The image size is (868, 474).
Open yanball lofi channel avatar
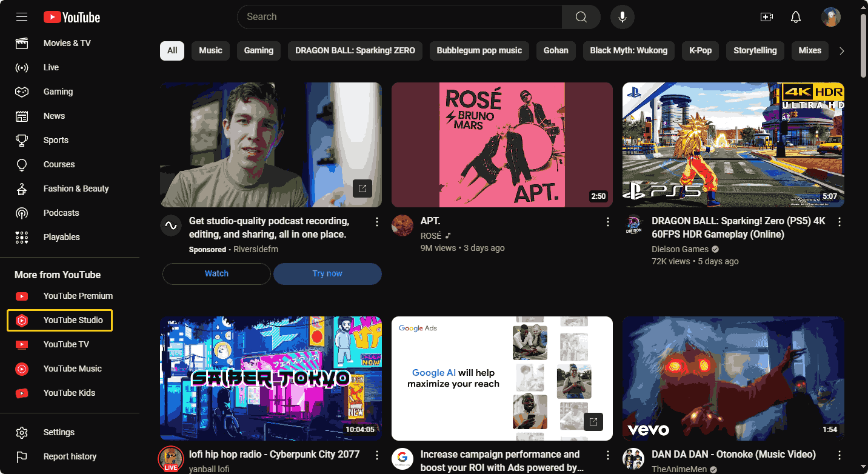171,459
